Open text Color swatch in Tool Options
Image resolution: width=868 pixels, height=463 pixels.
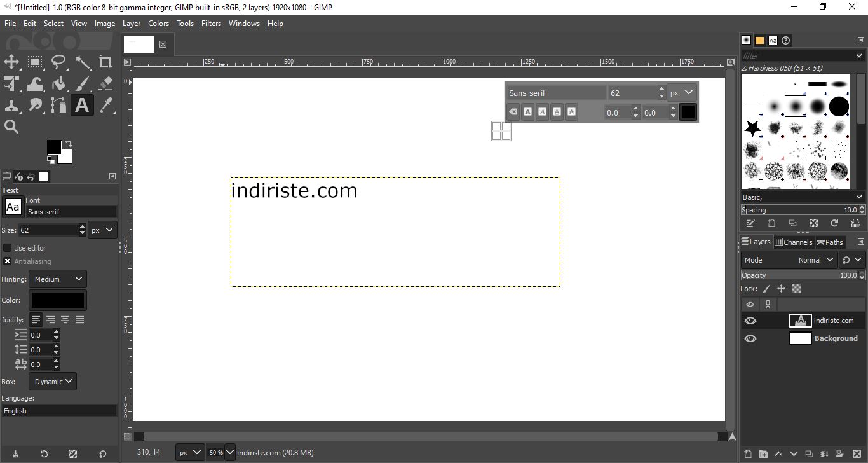pos(58,300)
